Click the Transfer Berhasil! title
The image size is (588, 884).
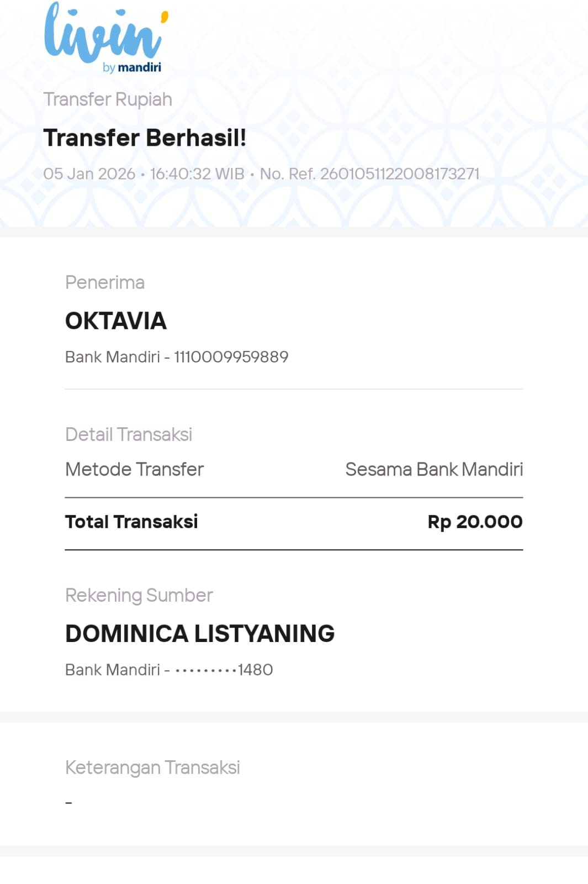(x=145, y=138)
